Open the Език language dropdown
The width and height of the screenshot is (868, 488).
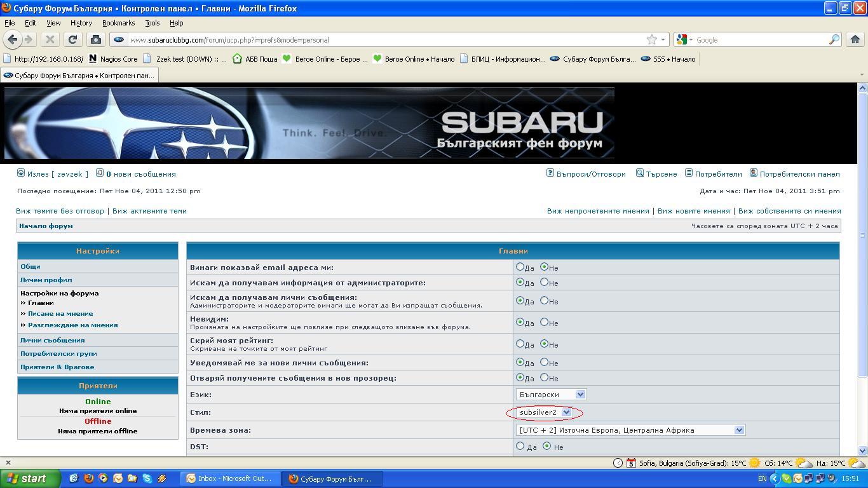tap(551, 395)
